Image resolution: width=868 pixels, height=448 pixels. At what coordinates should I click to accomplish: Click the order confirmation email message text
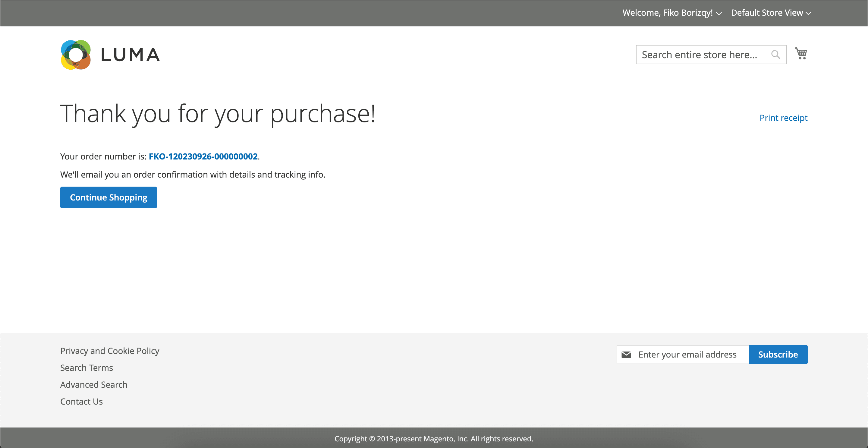pos(193,175)
